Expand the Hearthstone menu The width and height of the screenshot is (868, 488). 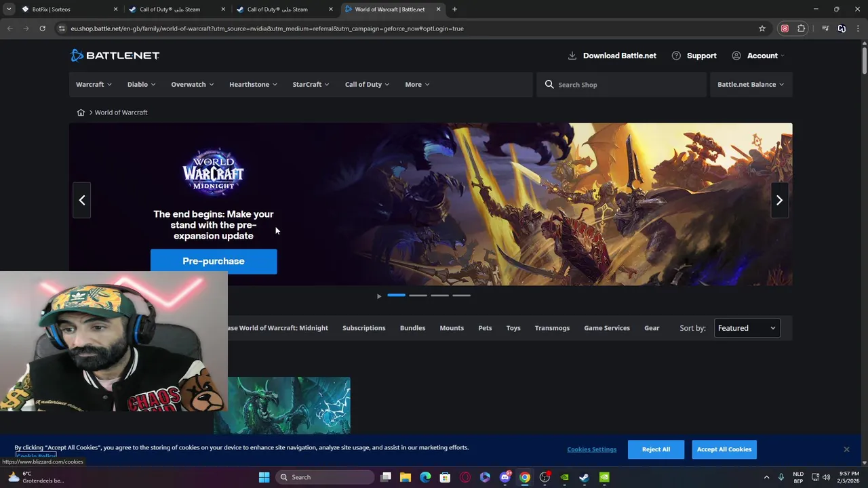(253, 85)
